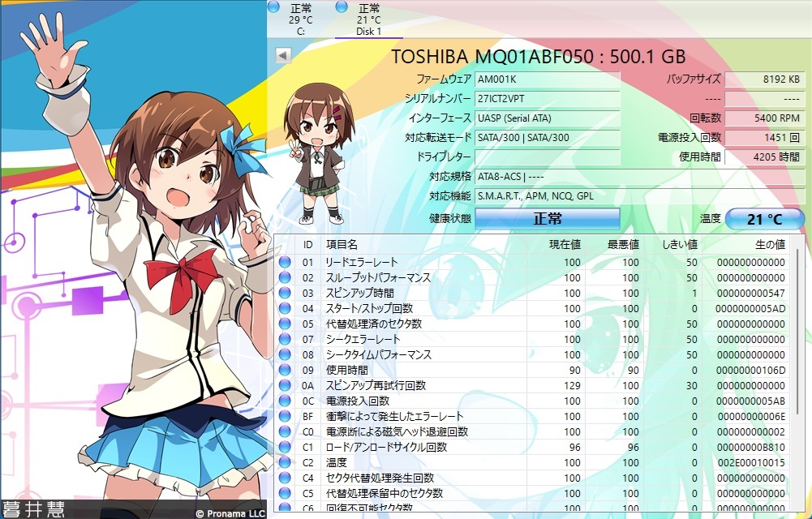Click raw value 00000000106D
Screen dimensions: 812x519
click(751, 370)
